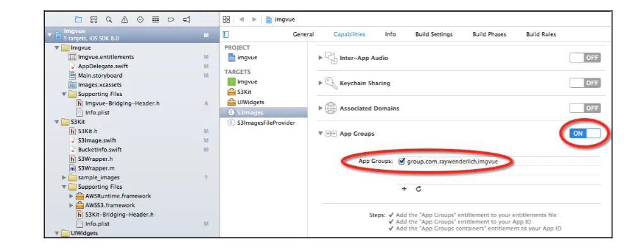Expand AWSRuntime.framework

pos(71,196)
